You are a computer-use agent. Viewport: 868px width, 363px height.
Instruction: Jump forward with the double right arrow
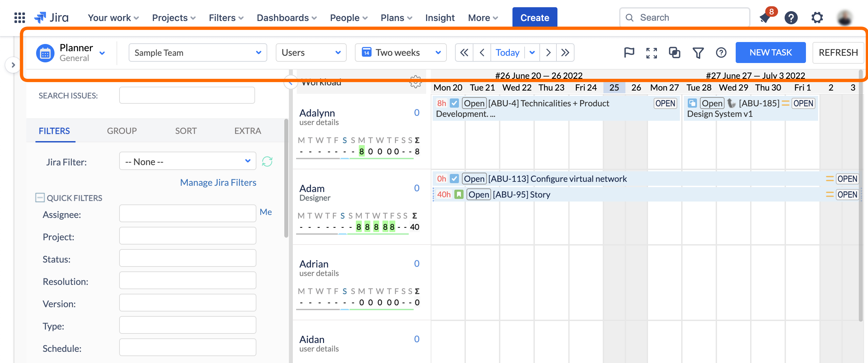[565, 53]
